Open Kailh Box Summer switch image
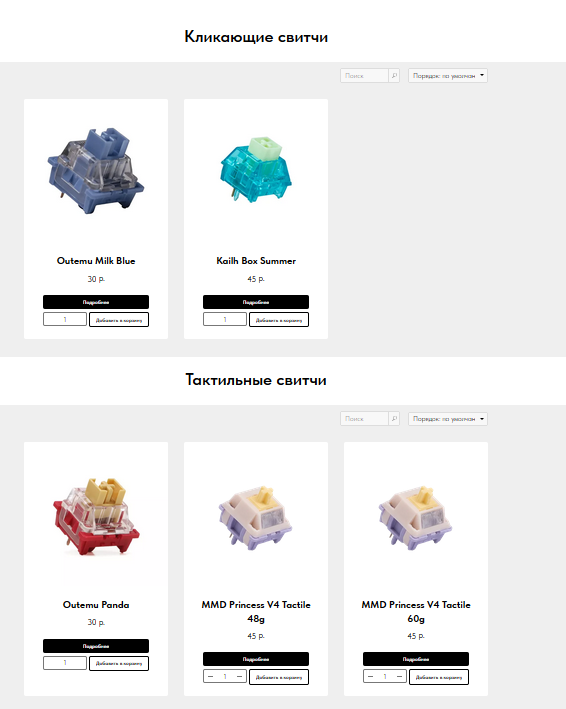The width and height of the screenshot is (566, 709). click(256, 169)
